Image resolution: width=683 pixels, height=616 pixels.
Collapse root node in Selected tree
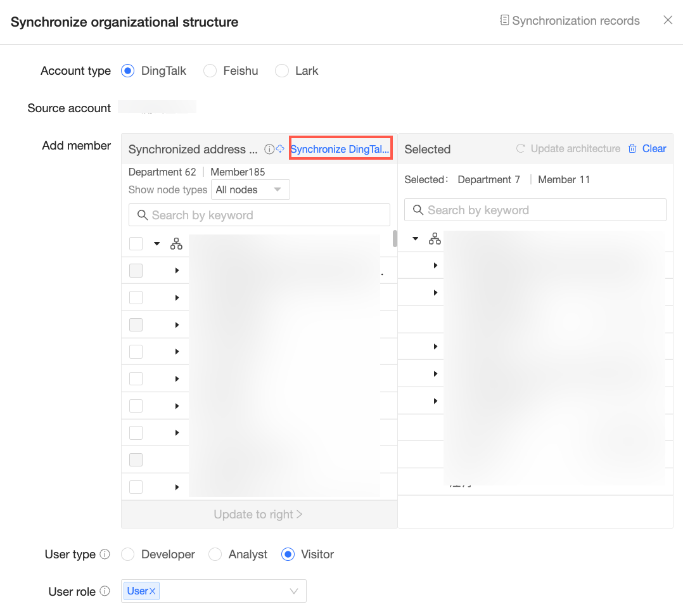(x=416, y=239)
